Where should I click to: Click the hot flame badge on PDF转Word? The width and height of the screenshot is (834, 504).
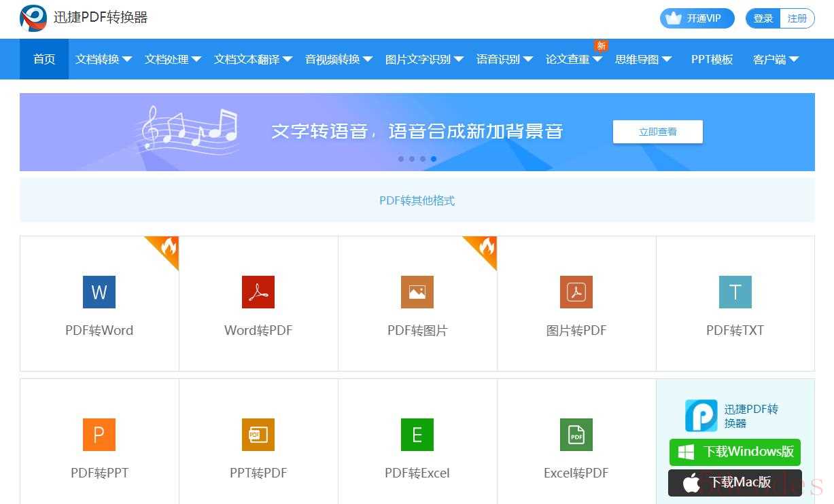pyautogui.click(x=166, y=249)
